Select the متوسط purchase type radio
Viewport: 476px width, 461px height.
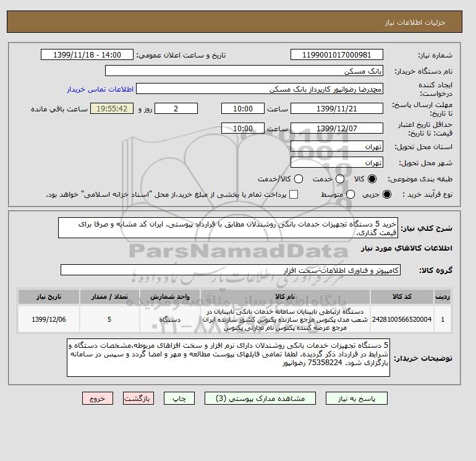351,194
